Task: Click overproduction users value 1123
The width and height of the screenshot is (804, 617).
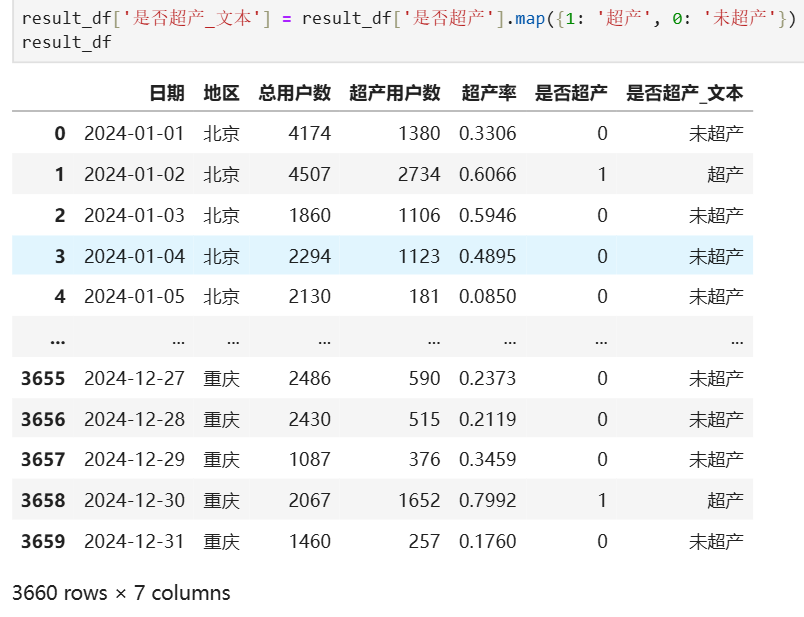Action: [x=419, y=256]
